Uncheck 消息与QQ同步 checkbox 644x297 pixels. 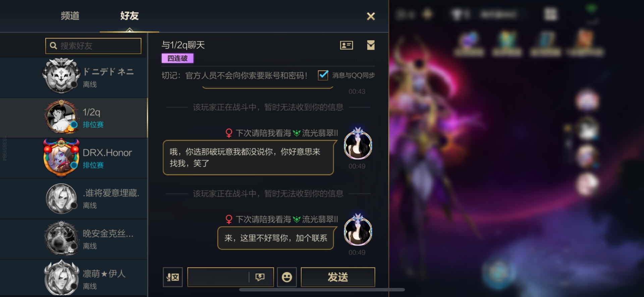pos(323,75)
